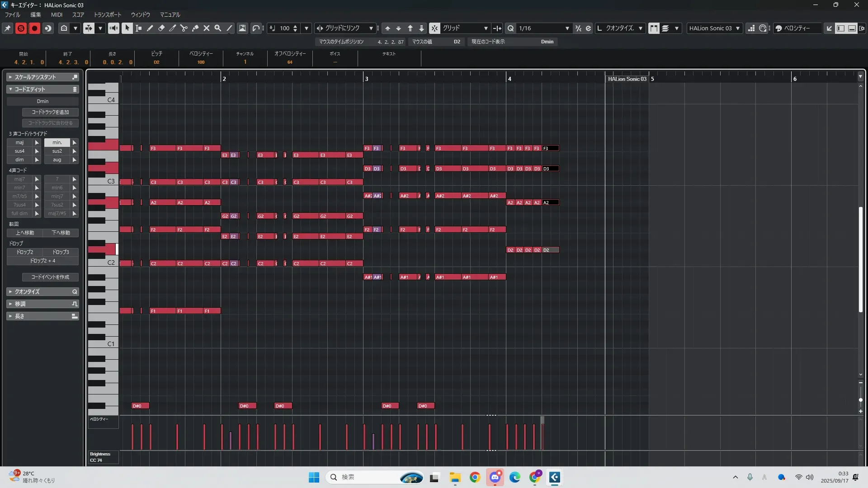Screen dimensions: 868x488
Task: Select the Draw pencil tool
Action: click(x=150, y=28)
